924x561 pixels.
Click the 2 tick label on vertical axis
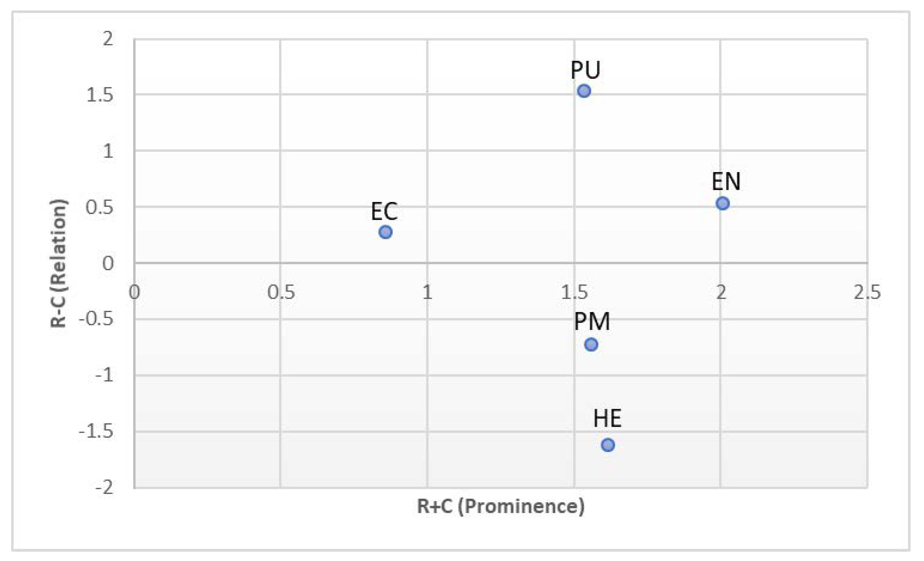[x=108, y=38]
